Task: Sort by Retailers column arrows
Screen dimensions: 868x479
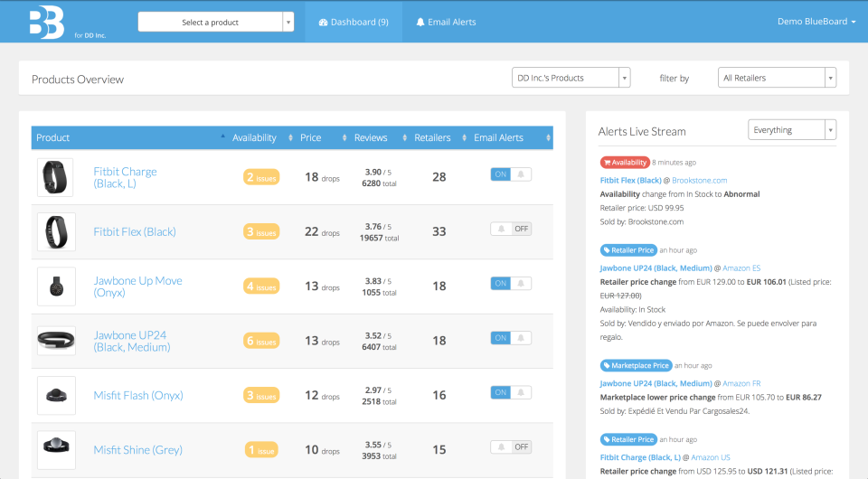Action: [464, 137]
